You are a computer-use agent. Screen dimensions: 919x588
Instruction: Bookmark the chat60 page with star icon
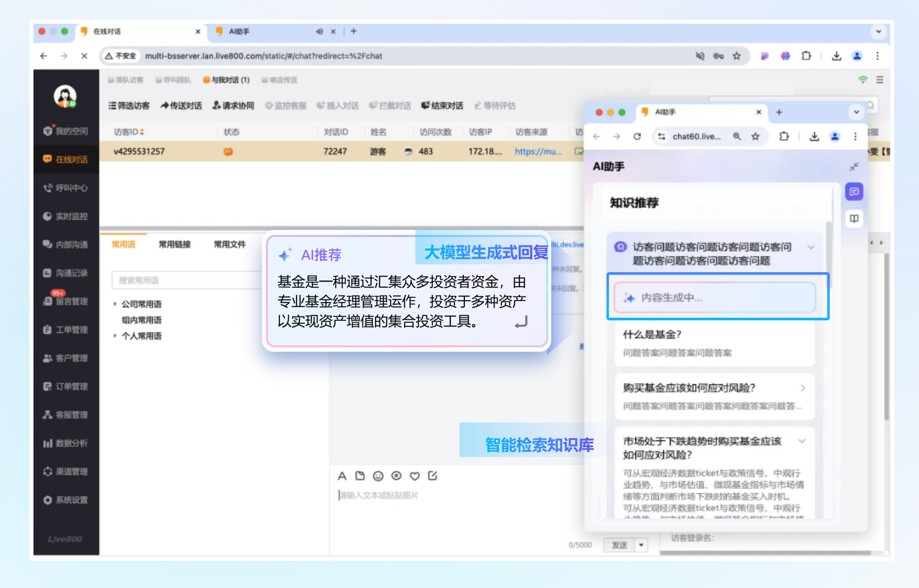(755, 137)
